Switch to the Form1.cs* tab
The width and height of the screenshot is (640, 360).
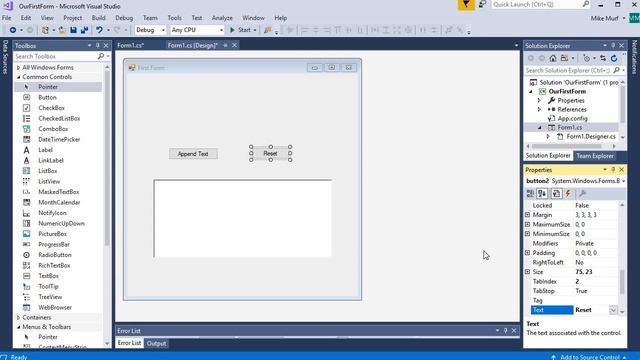pyautogui.click(x=131, y=45)
